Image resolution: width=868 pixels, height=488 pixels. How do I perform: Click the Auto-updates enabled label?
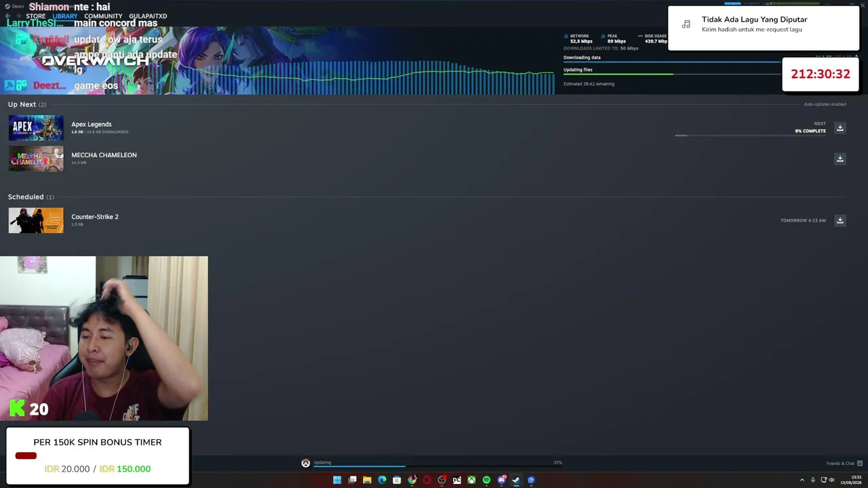coord(825,104)
